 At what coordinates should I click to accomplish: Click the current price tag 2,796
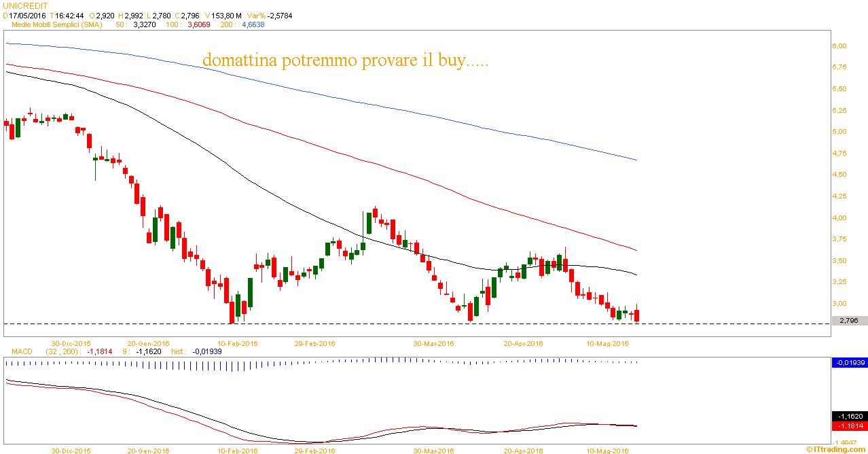pyautogui.click(x=848, y=321)
